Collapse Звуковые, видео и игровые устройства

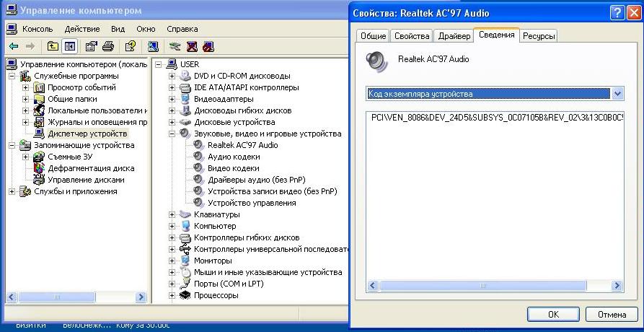[x=172, y=134]
